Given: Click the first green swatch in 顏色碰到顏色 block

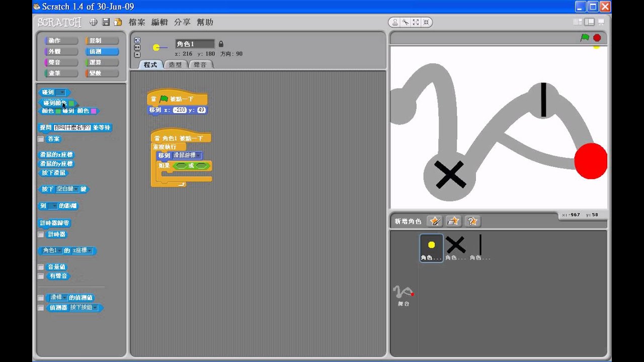Looking at the screenshot, I should click(x=58, y=111).
